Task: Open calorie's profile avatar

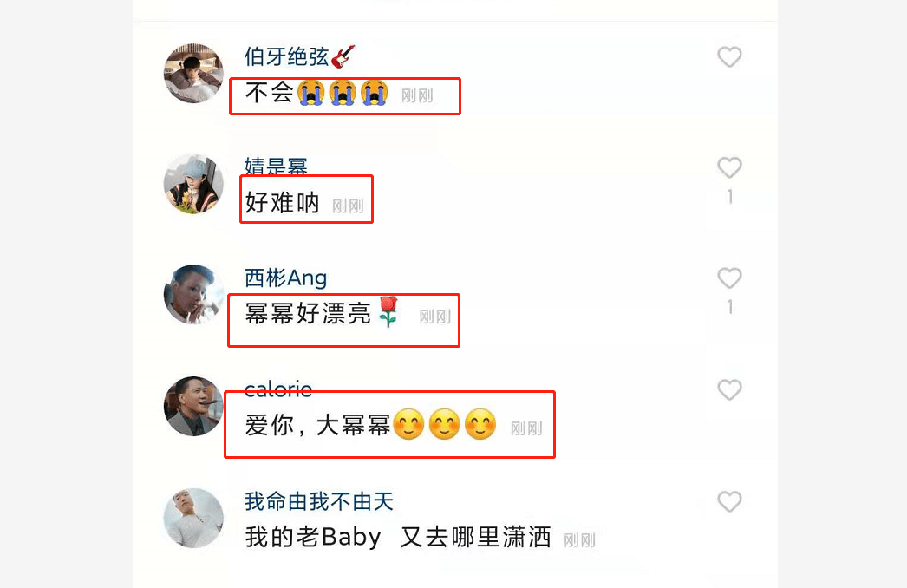Action: pos(193,406)
